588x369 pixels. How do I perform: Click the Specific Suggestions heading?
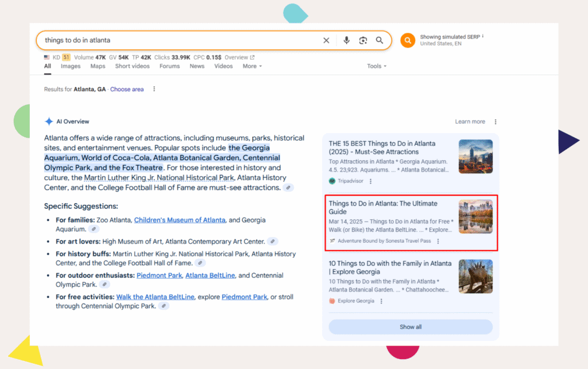tap(81, 206)
